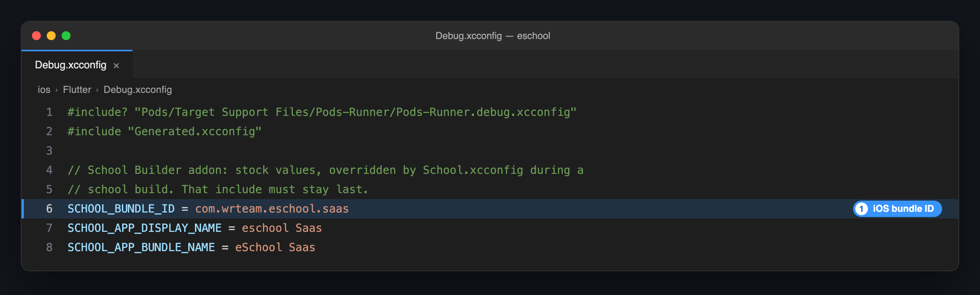Click the green zoom window button
Screen dimensions: 980x295
(x=66, y=36)
